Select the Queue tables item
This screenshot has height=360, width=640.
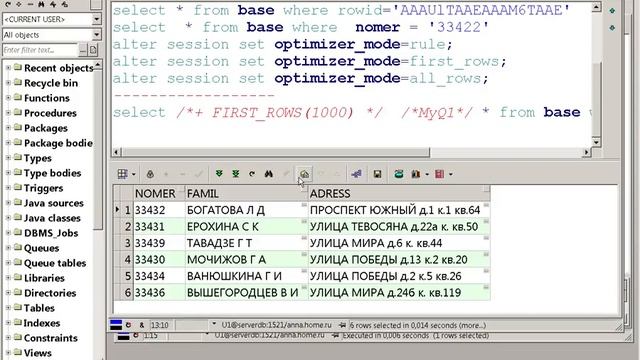pos(55,263)
